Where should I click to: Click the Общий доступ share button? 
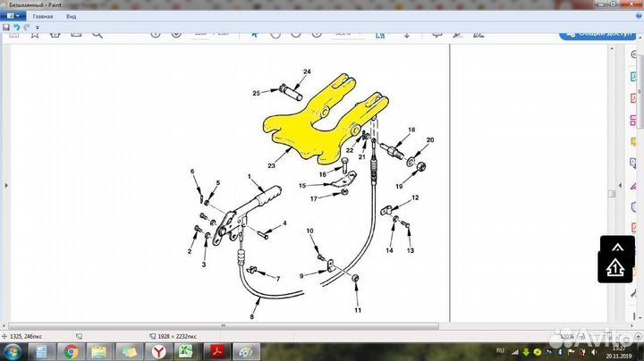click(593, 33)
